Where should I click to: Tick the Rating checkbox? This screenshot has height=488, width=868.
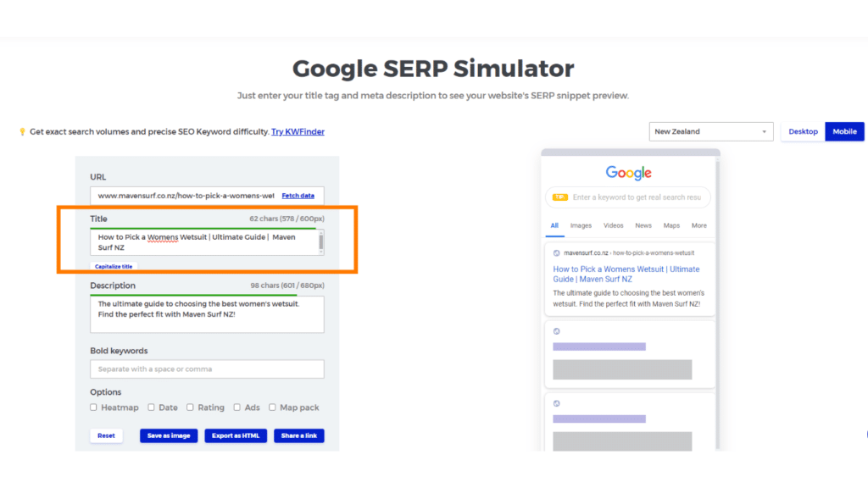[190, 408]
